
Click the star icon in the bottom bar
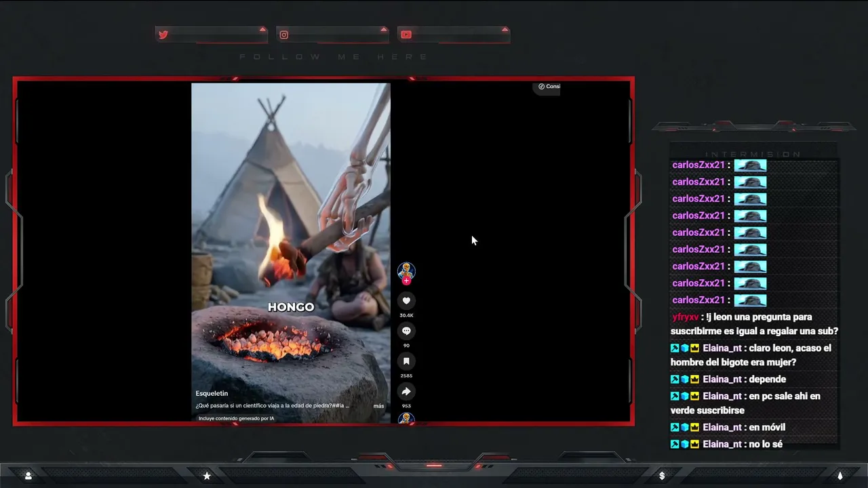(x=207, y=476)
